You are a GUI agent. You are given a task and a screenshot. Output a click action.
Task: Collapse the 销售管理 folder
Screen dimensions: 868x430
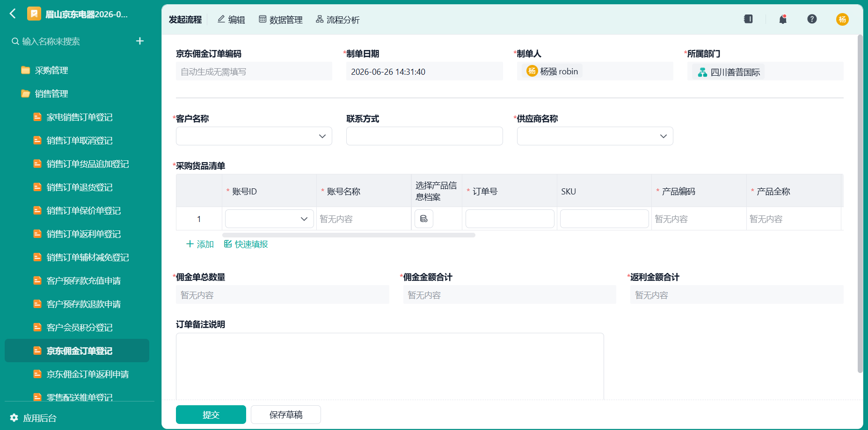pos(51,93)
